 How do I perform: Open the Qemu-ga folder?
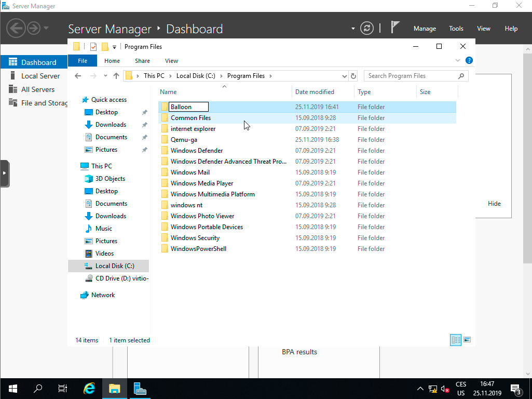pos(185,139)
